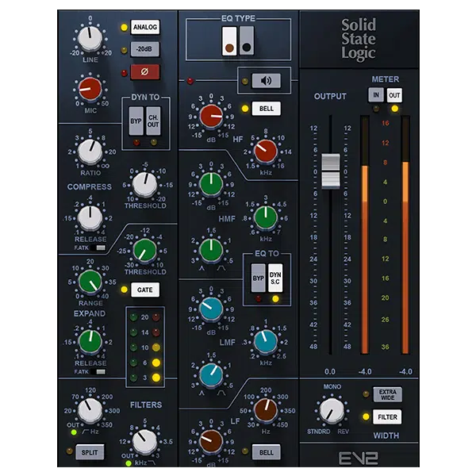
Task: Click the compressor RELEASE white knob
Action: point(90,217)
